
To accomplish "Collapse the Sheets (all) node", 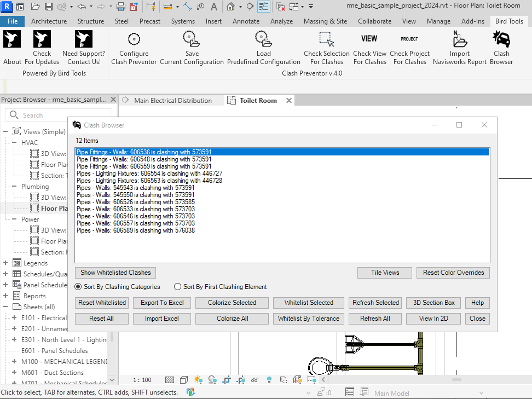I will pyautogui.click(x=5, y=307).
